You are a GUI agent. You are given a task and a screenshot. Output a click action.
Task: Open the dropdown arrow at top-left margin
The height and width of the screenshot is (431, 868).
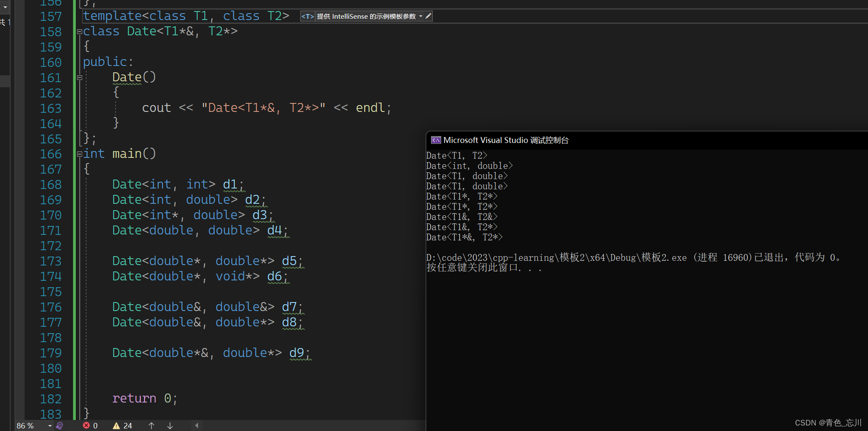pos(5,7)
